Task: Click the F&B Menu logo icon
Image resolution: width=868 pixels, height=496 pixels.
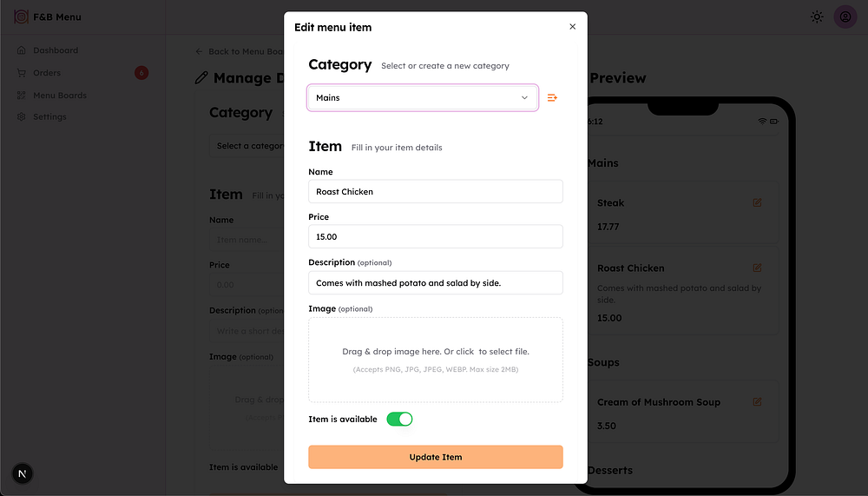Action: (x=21, y=17)
